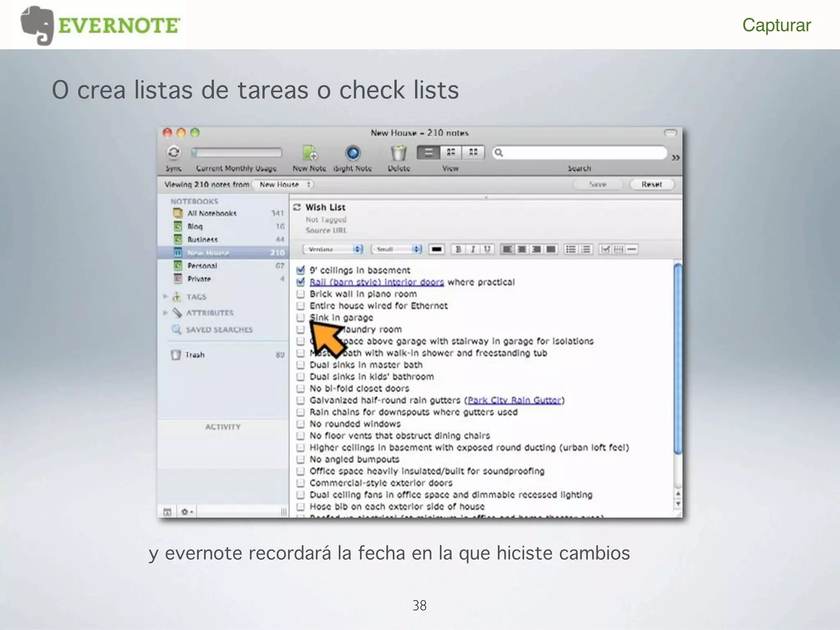The height and width of the screenshot is (630, 840).
Task: Create a note with New Note icon
Action: point(310,153)
